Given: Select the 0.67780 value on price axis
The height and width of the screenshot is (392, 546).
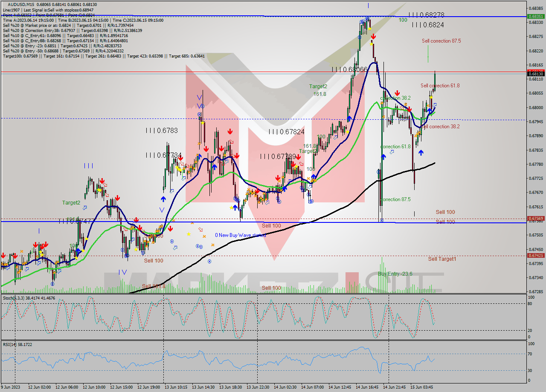Looking at the screenshot, I should tap(536, 164).
